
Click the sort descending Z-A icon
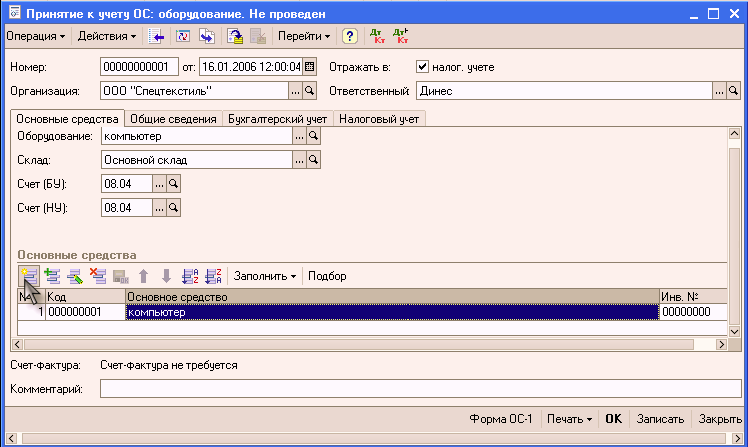(x=212, y=276)
